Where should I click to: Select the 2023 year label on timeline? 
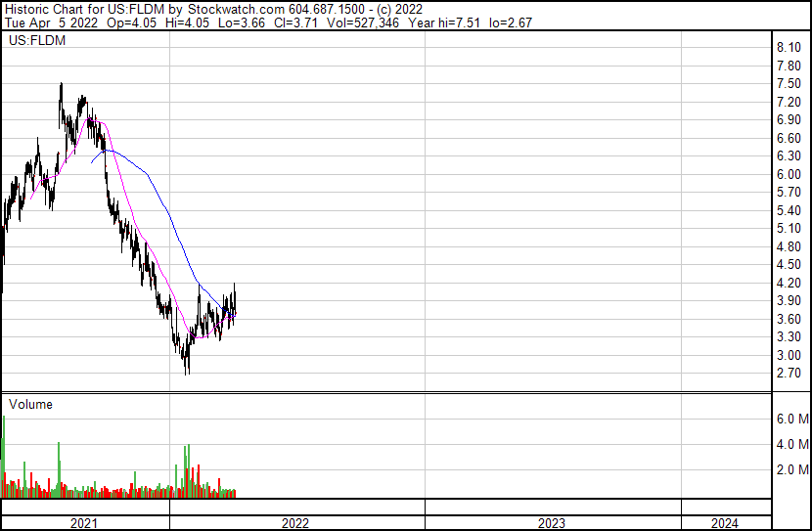(x=552, y=523)
